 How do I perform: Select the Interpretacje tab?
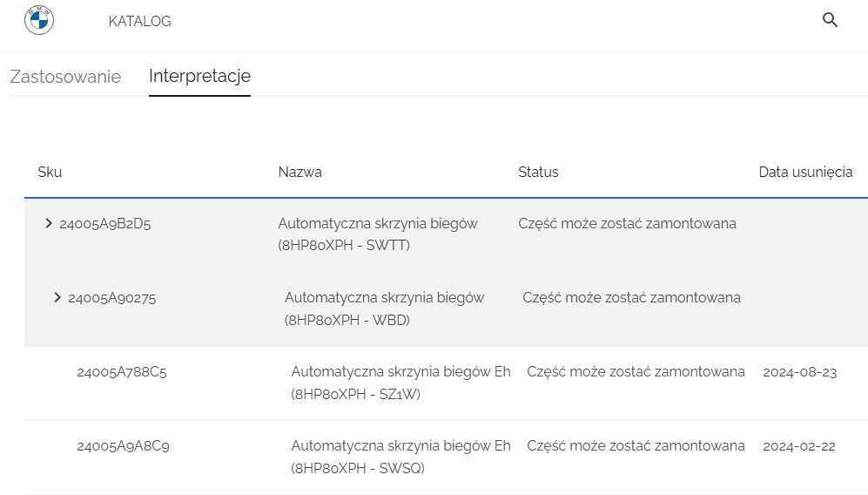(x=199, y=76)
